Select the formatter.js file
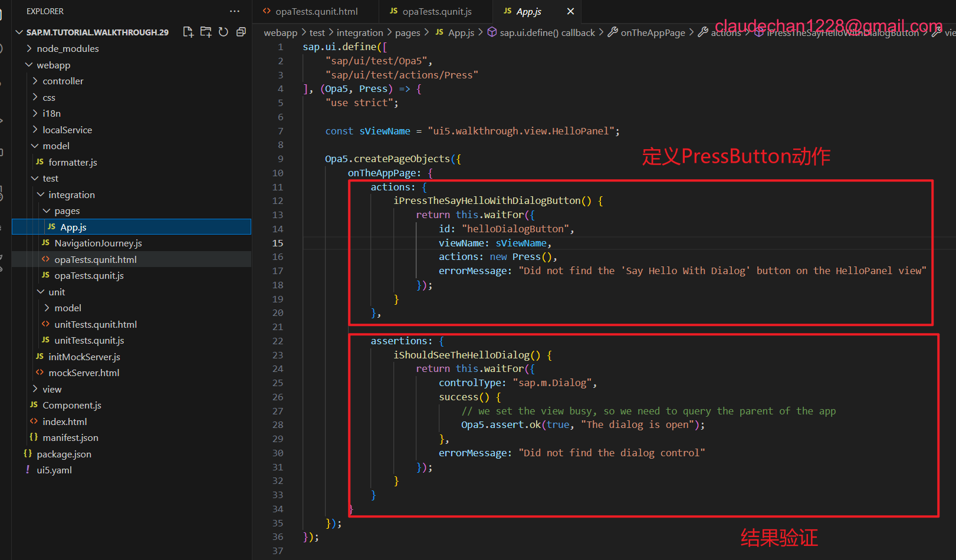Screen dimensions: 956x560 (x=73, y=162)
